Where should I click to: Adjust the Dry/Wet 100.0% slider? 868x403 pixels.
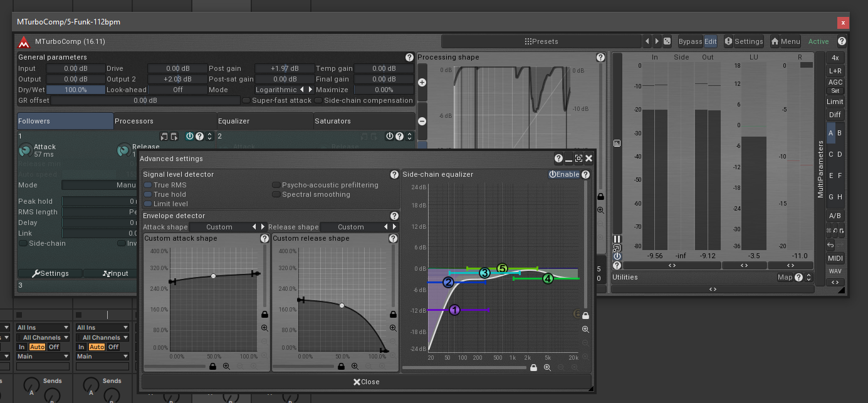(75, 90)
